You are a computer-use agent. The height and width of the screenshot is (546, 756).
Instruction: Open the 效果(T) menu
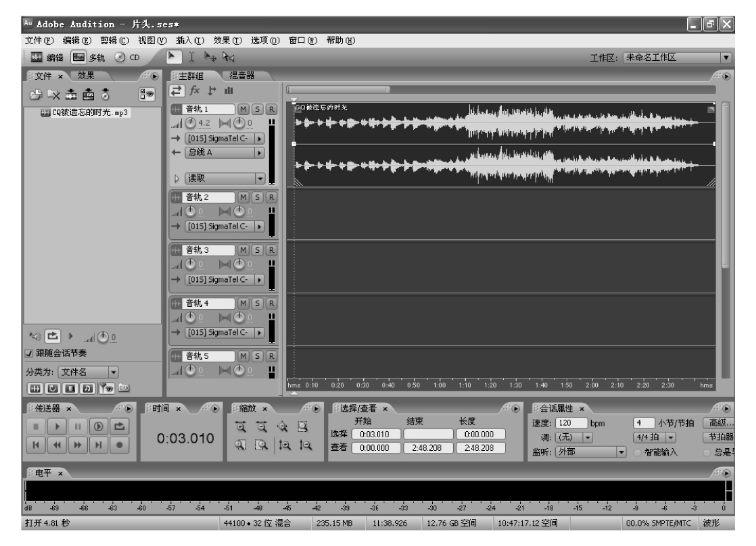228,40
